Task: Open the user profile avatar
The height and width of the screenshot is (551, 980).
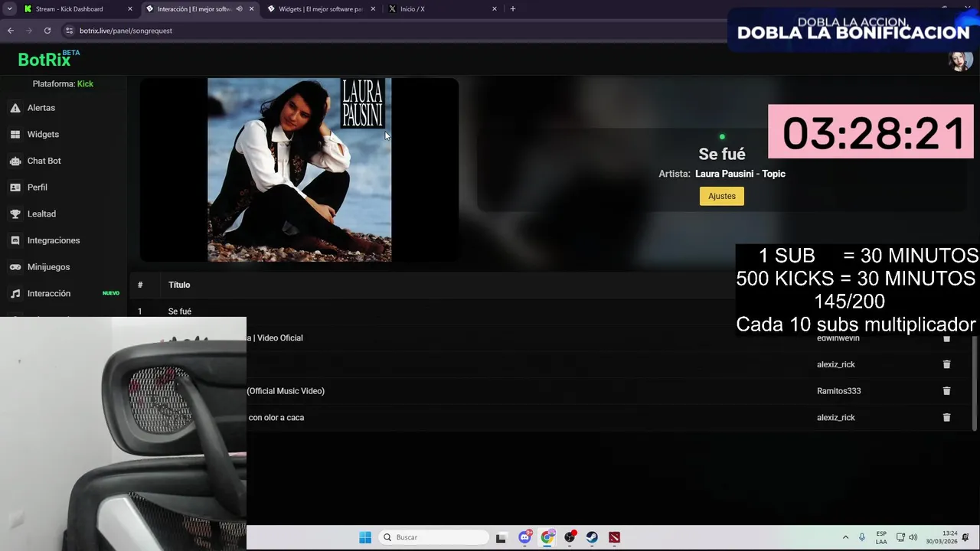Action: coord(960,60)
